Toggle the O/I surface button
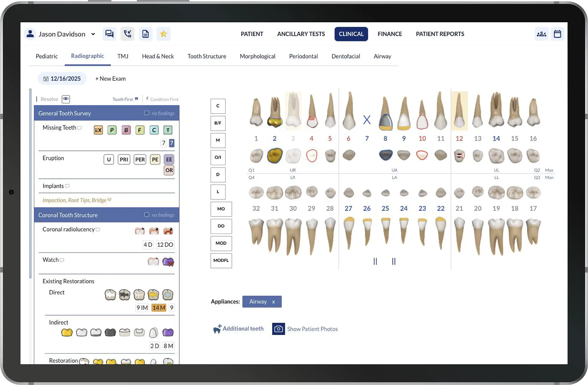The image size is (588, 385). [x=218, y=157]
